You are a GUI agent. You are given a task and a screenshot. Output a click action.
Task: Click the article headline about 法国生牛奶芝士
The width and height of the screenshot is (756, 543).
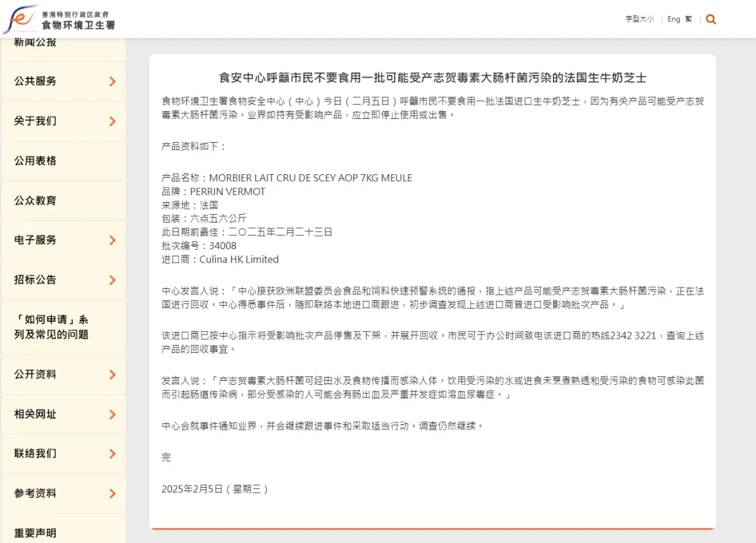point(432,78)
